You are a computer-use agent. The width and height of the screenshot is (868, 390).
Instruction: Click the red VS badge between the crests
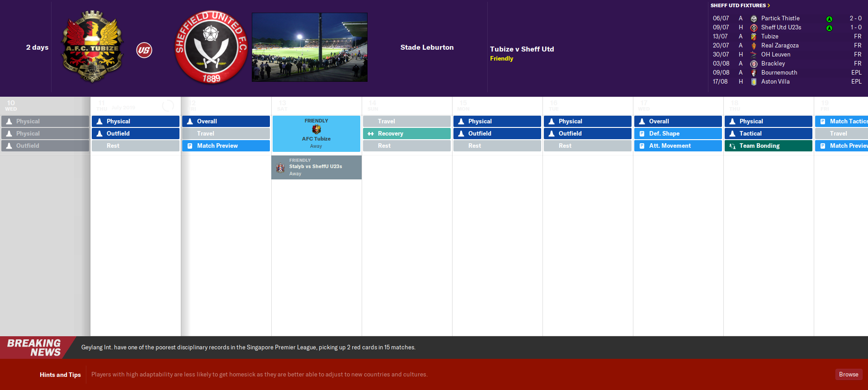[144, 50]
